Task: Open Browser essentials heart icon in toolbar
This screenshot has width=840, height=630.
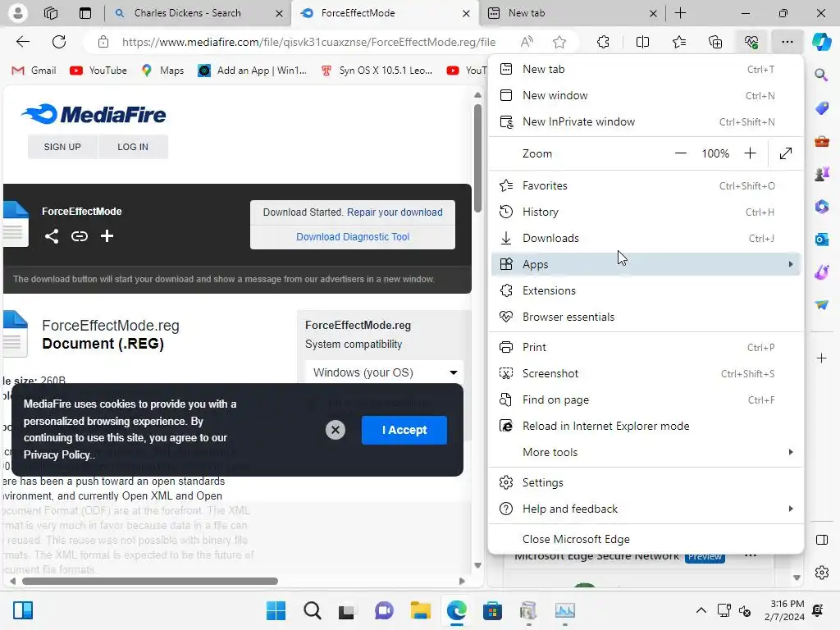Action: pos(751,42)
